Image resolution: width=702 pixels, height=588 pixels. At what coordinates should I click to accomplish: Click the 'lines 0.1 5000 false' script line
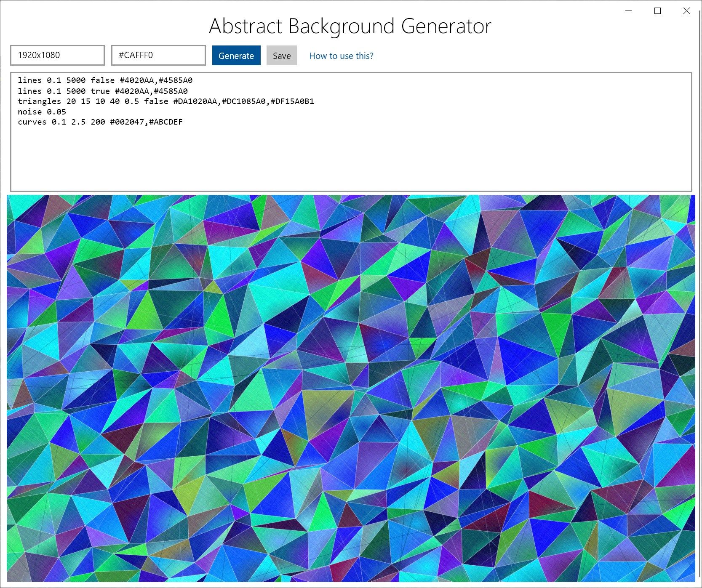point(105,80)
